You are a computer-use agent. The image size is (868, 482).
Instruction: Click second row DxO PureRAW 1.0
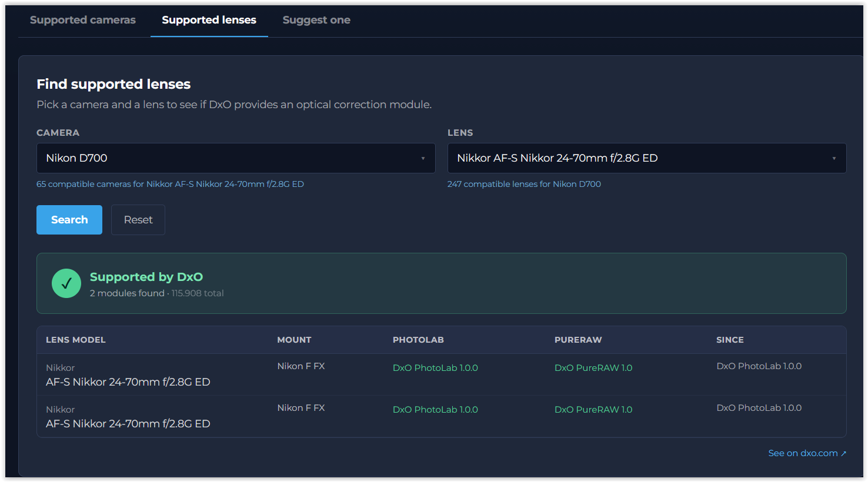tap(593, 410)
